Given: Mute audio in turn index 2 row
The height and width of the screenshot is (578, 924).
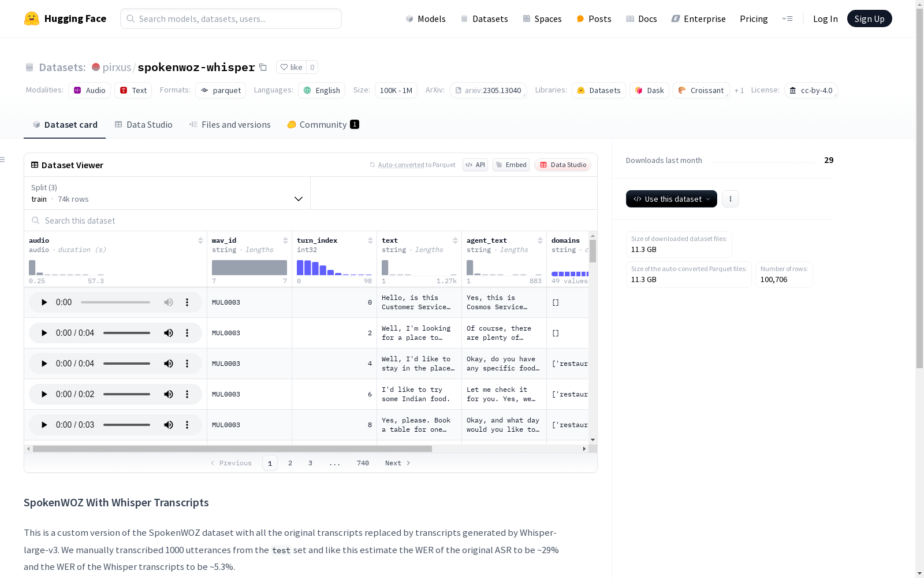Looking at the screenshot, I should pyautogui.click(x=169, y=333).
